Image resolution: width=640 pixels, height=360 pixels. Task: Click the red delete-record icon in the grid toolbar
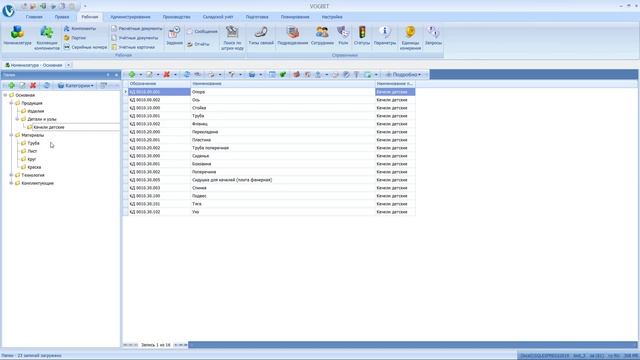tap(167, 74)
